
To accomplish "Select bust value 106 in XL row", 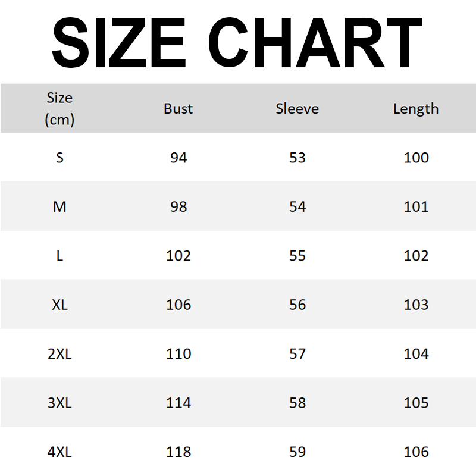I will point(178,305).
